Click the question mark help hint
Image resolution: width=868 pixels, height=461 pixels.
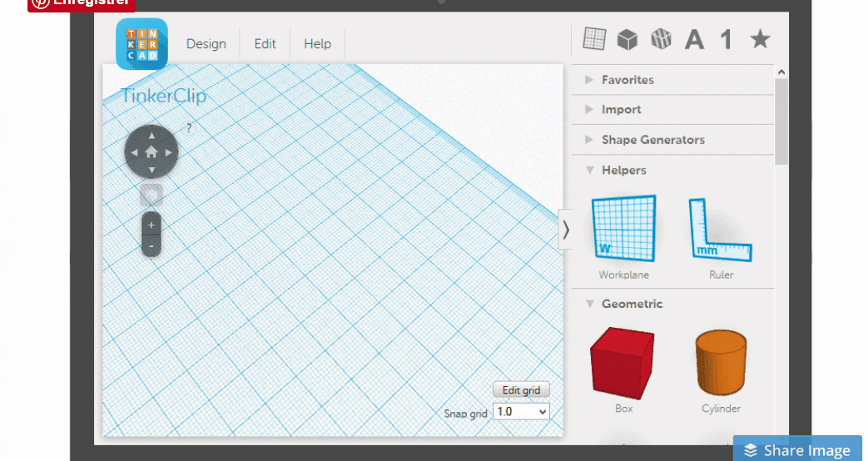pos(189,128)
